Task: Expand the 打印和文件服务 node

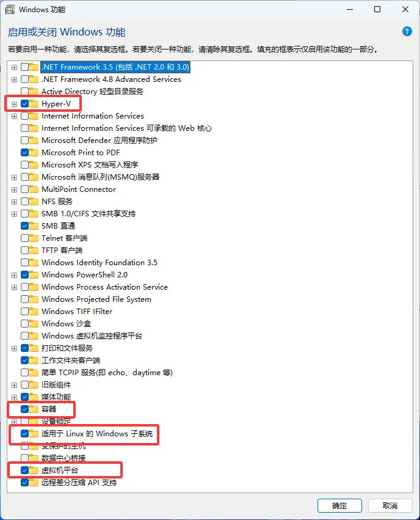Action: pos(14,348)
